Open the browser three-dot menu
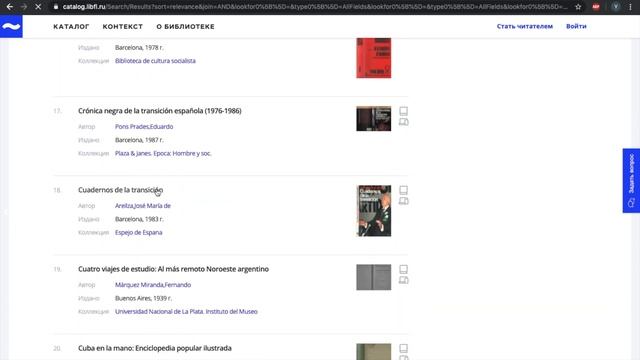The width and height of the screenshot is (640, 360). 630,7
